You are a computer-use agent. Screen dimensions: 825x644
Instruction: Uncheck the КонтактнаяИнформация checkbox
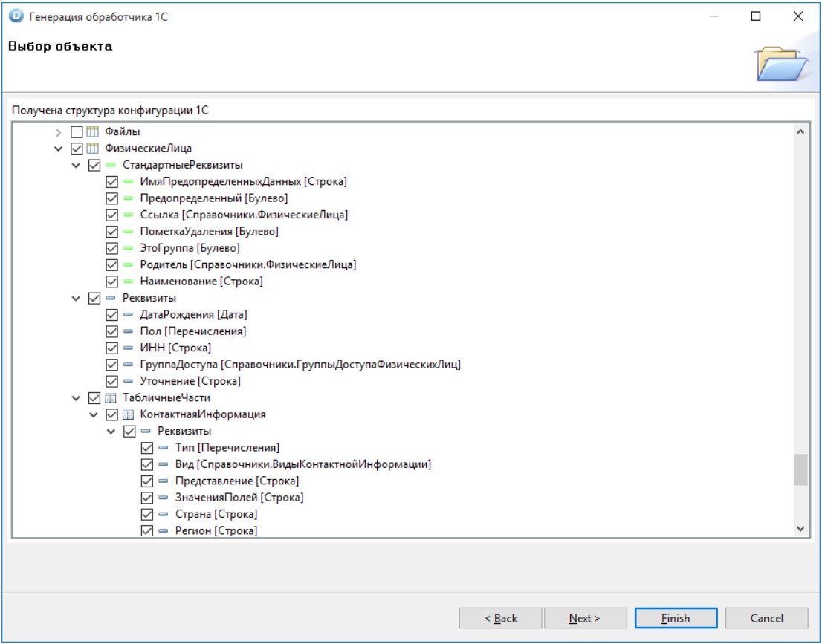[x=111, y=414]
